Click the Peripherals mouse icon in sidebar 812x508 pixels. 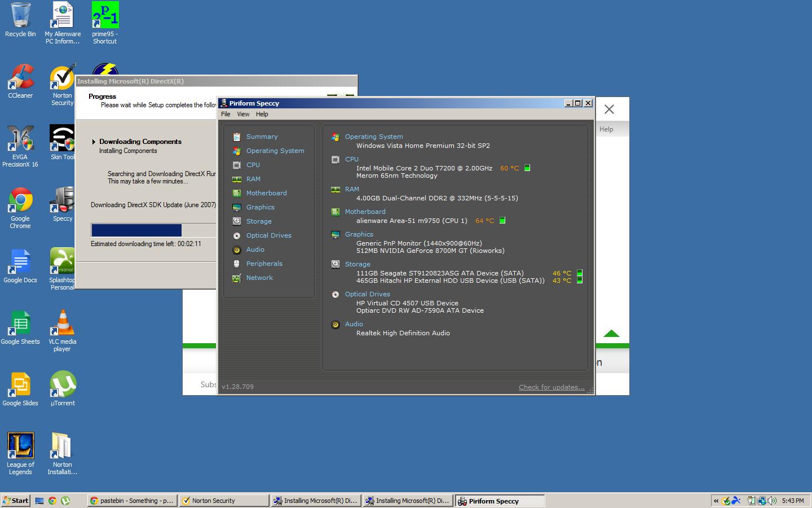pyautogui.click(x=237, y=264)
